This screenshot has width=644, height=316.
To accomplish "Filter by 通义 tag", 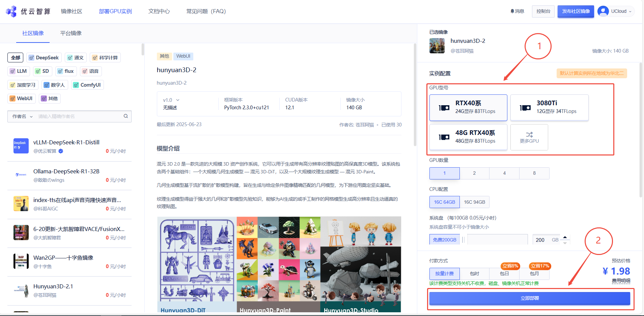I will (76, 58).
